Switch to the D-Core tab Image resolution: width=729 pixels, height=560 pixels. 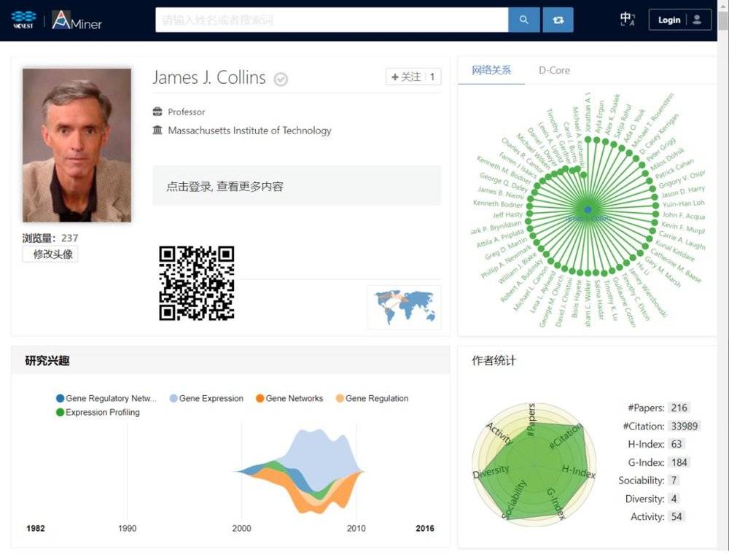click(x=554, y=70)
